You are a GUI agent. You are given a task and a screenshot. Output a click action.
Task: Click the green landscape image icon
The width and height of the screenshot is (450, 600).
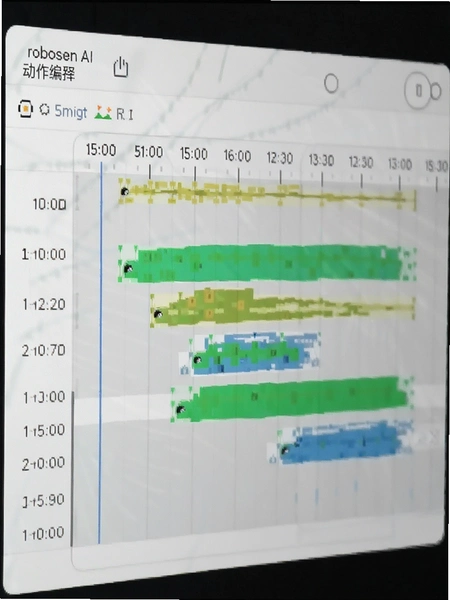tap(103, 112)
